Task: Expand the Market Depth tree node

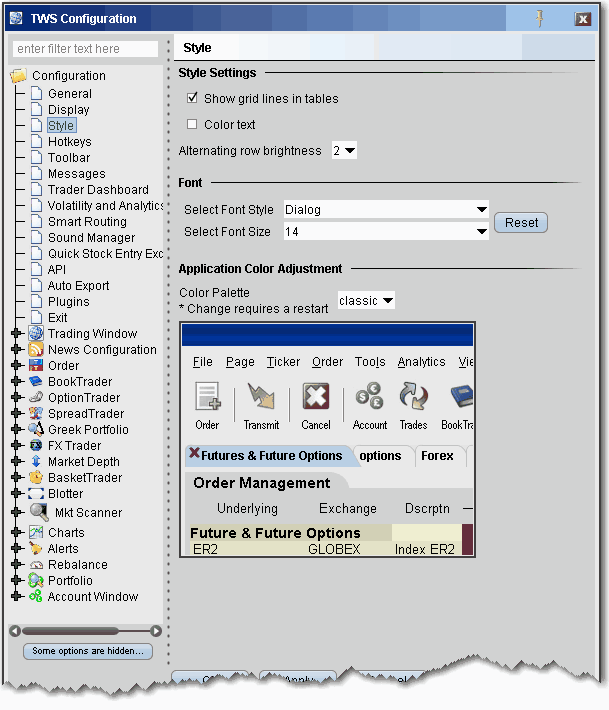Action: (x=17, y=461)
